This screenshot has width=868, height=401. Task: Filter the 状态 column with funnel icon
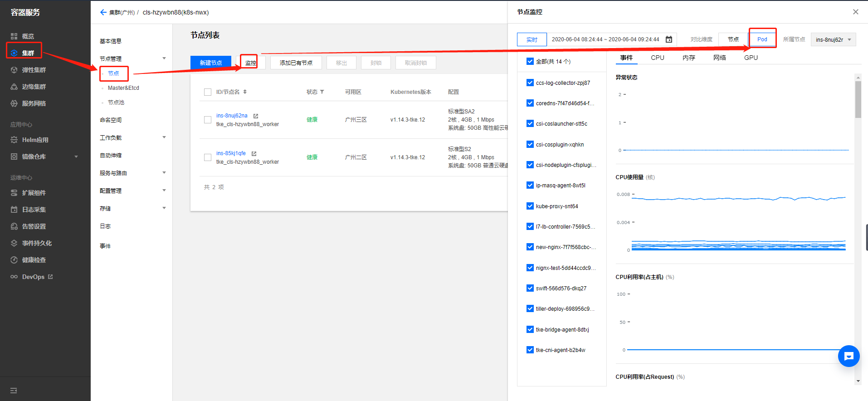pos(322,92)
